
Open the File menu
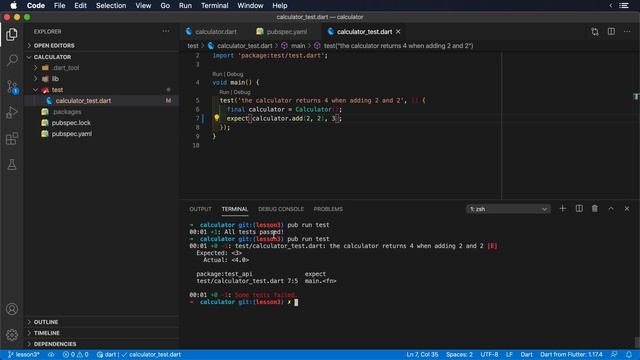[x=60, y=6]
